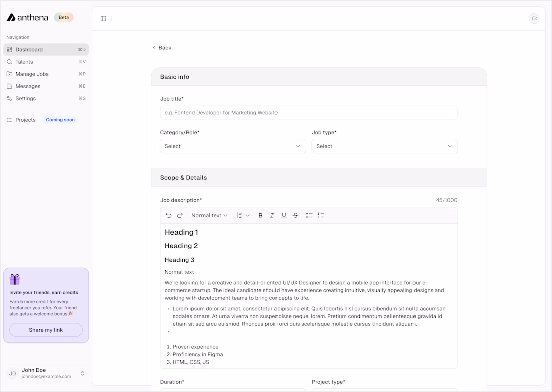Open Settings in the navigation

coord(46,99)
